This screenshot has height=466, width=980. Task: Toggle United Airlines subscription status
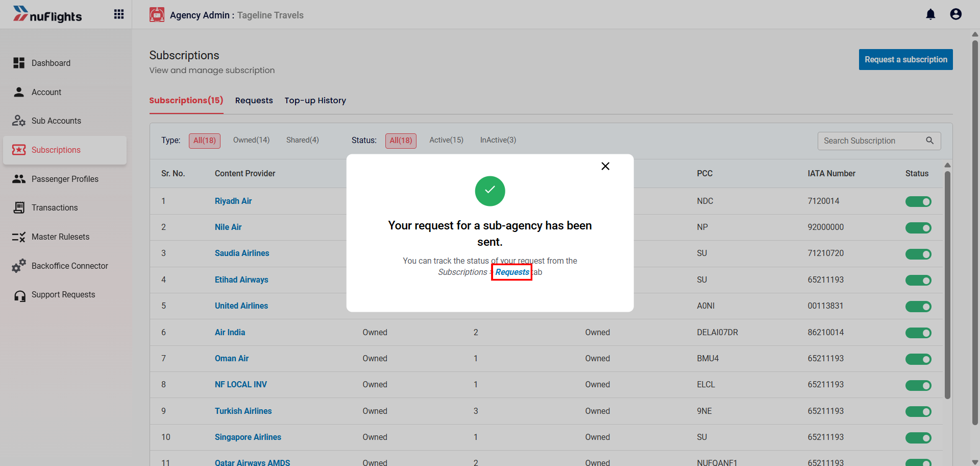(x=918, y=307)
